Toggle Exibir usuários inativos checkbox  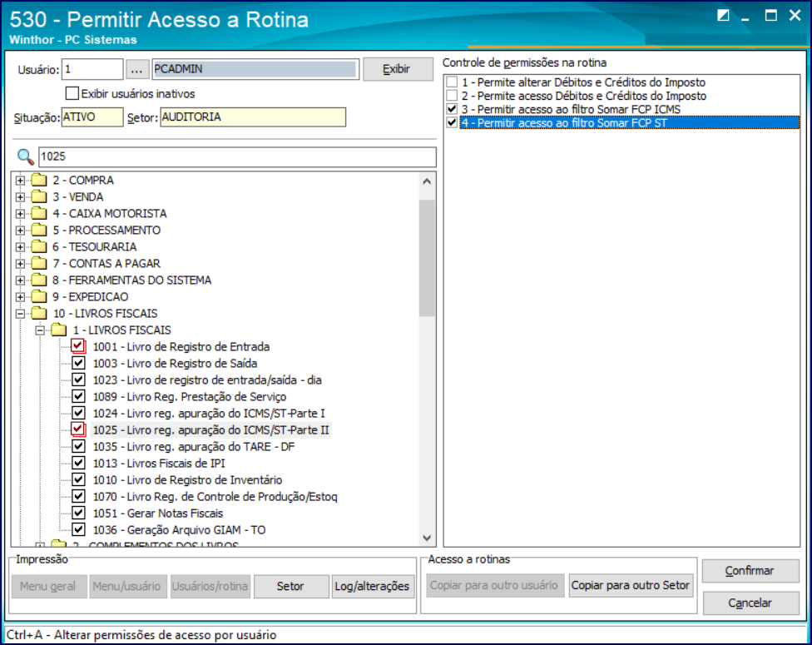tap(72, 93)
